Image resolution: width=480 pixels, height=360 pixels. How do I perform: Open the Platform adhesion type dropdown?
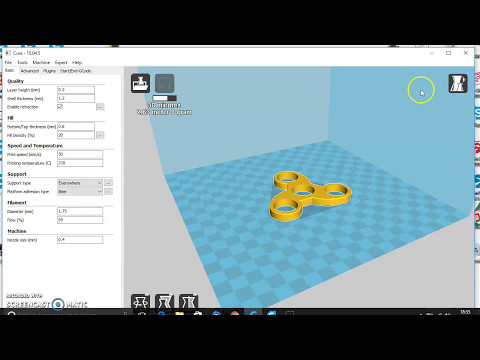[80, 192]
